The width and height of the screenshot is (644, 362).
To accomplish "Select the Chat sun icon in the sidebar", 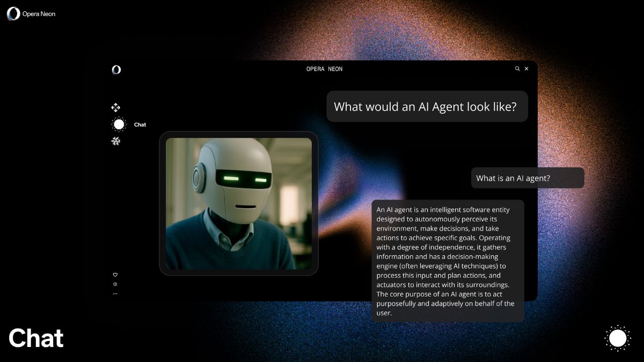I will [x=119, y=124].
